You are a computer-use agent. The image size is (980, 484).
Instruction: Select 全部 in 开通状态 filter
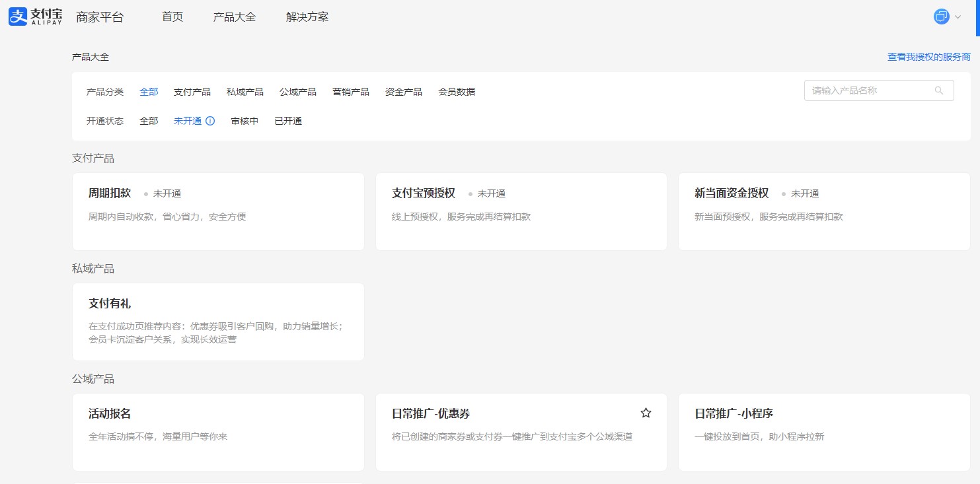149,121
